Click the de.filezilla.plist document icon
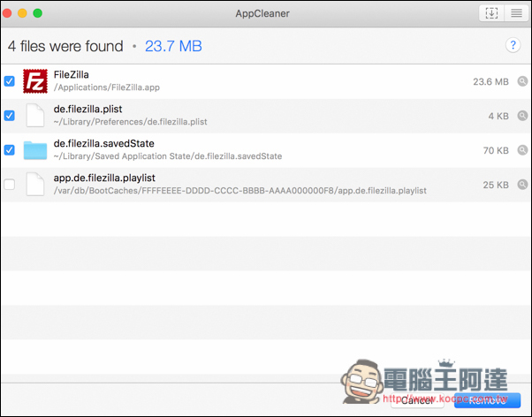The height and width of the screenshot is (417, 532). [35, 116]
